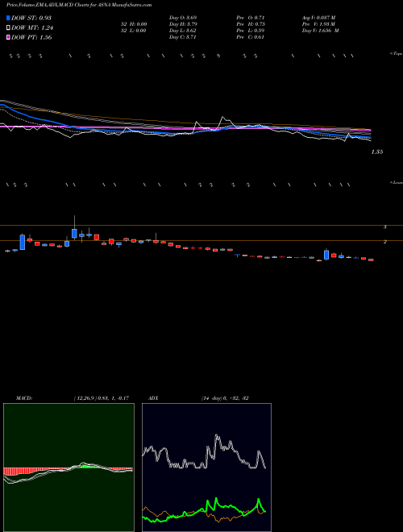Click the MACD histogram chart panel
The height and width of the screenshot is (532, 403).
(69, 468)
